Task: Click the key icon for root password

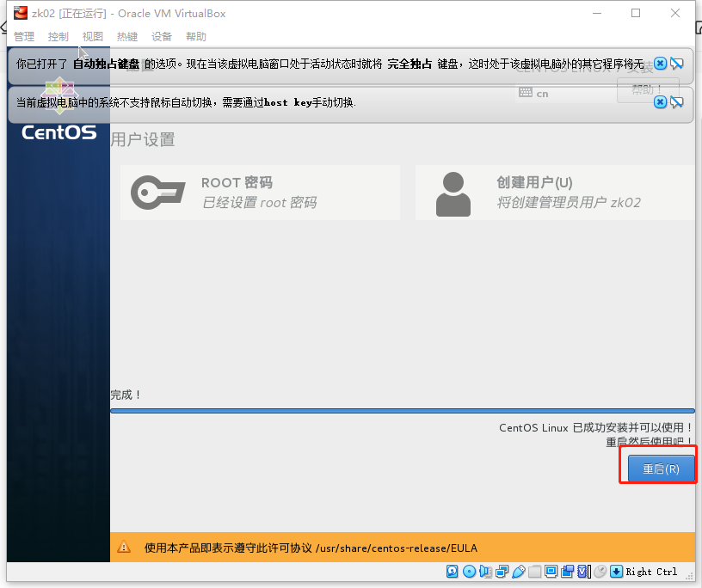Action: coord(158,193)
